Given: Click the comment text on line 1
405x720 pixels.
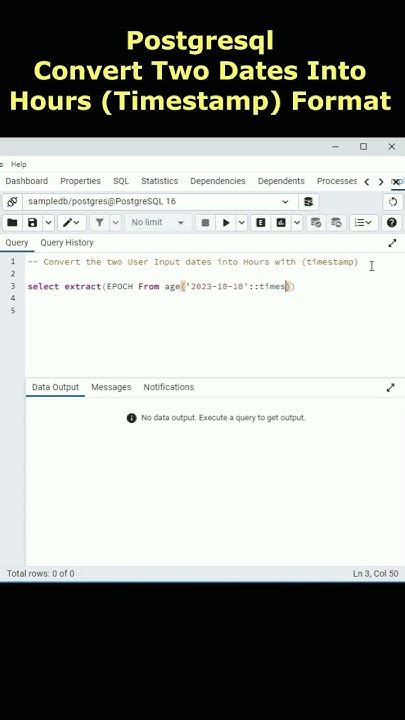Looking at the screenshot, I should tap(193, 262).
